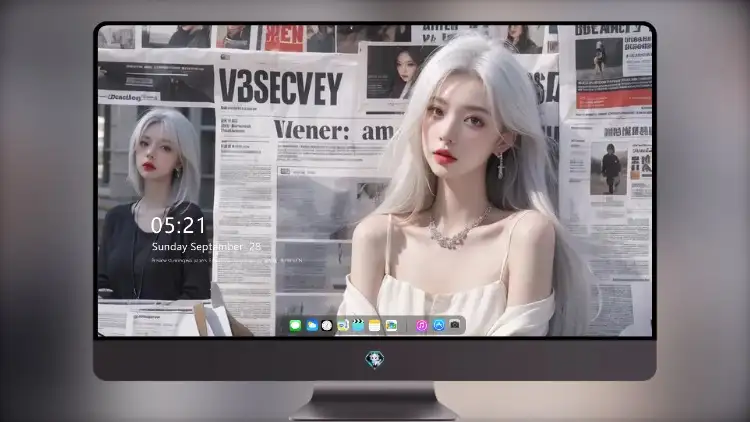Image resolution: width=750 pixels, height=422 pixels.
Task: Open the yellow Notes app in the dock
Action: (x=375, y=326)
